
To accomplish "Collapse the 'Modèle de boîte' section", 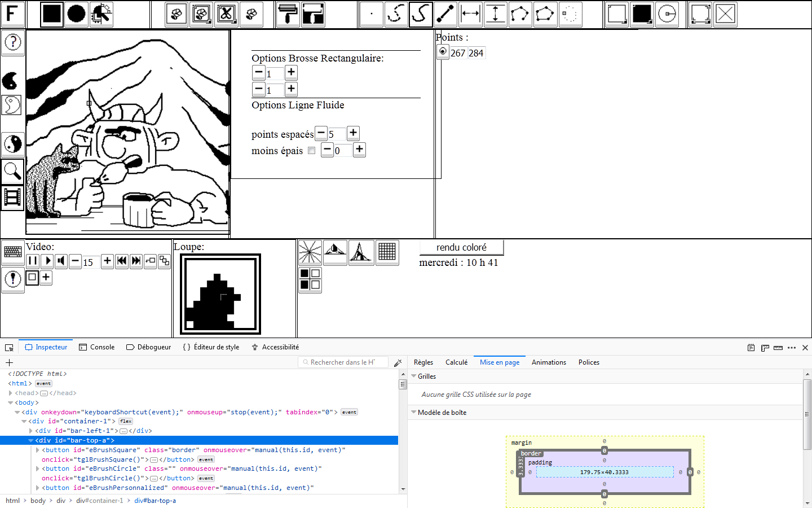I will pyautogui.click(x=414, y=412).
